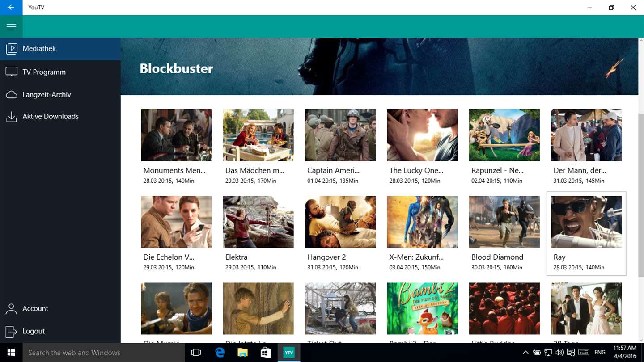Click "Elektra" title text
This screenshot has width=644, height=362.
236,257
